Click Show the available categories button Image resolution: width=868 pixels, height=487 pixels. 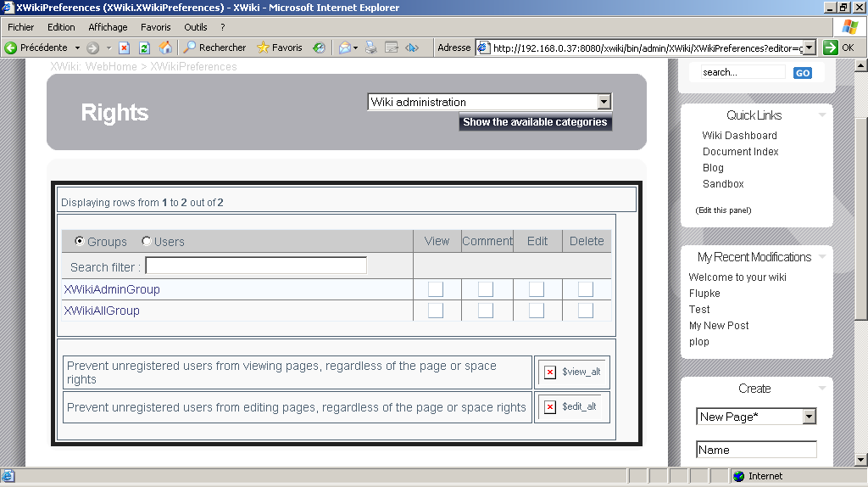click(x=536, y=122)
